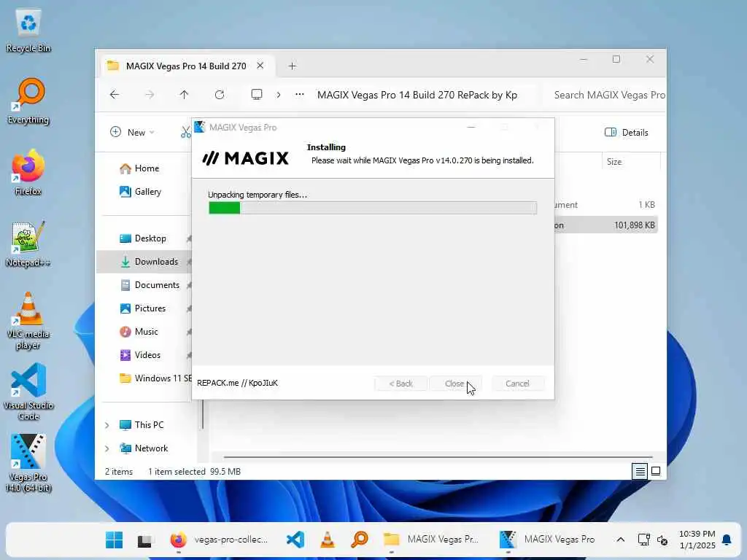Open Documents in Explorer sidebar

pyautogui.click(x=157, y=285)
